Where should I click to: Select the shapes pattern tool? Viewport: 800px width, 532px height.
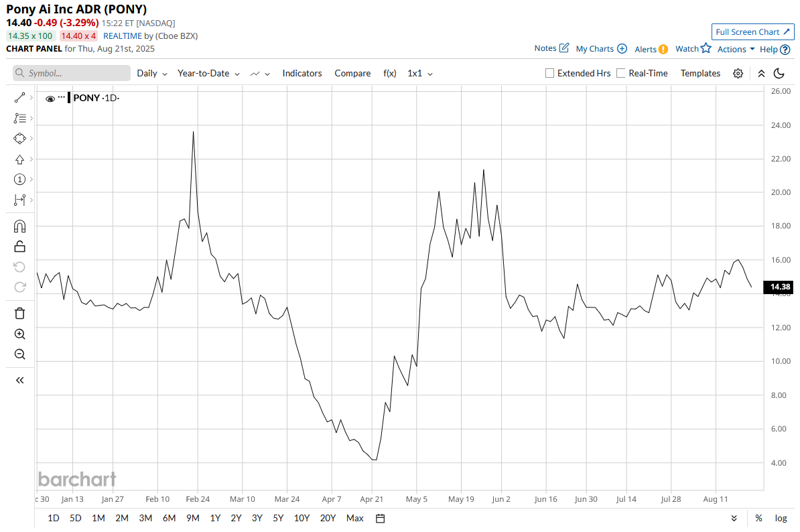pyautogui.click(x=19, y=139)
